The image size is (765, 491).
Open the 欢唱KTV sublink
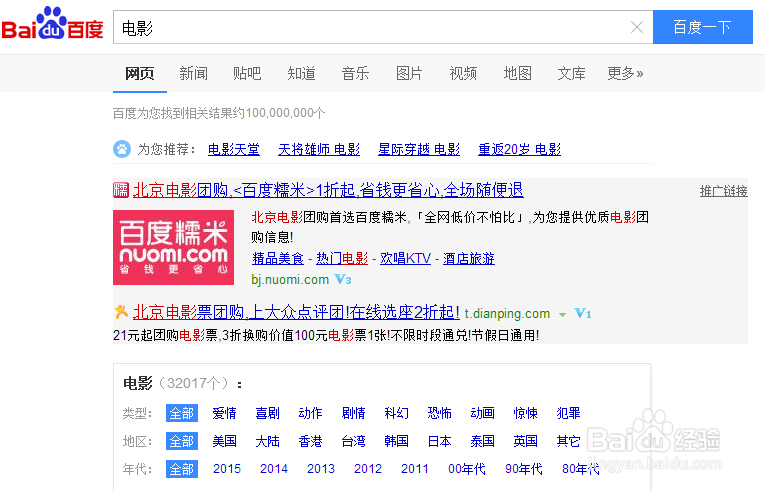(405, 258)
